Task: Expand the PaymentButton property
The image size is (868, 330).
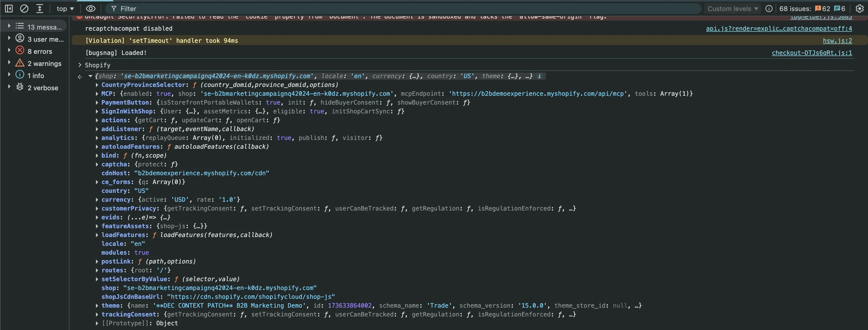Action: [x=97, y=102]
